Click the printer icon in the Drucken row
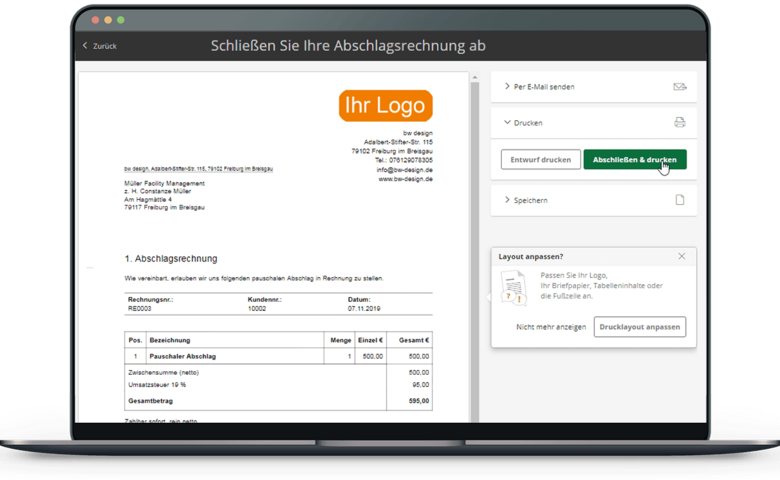This screenshot has height=480, width=780. 679,123
